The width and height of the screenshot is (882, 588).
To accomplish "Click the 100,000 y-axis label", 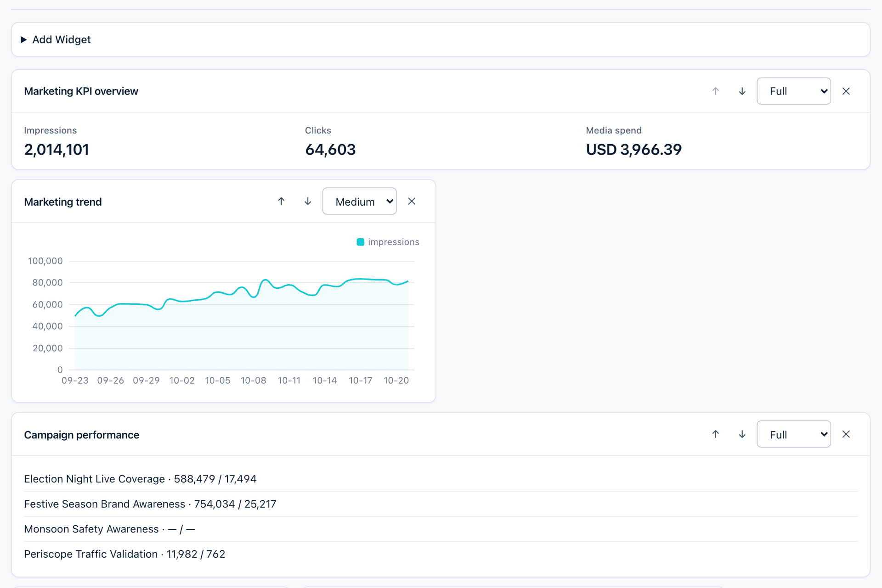I will [x=45, y=261].
